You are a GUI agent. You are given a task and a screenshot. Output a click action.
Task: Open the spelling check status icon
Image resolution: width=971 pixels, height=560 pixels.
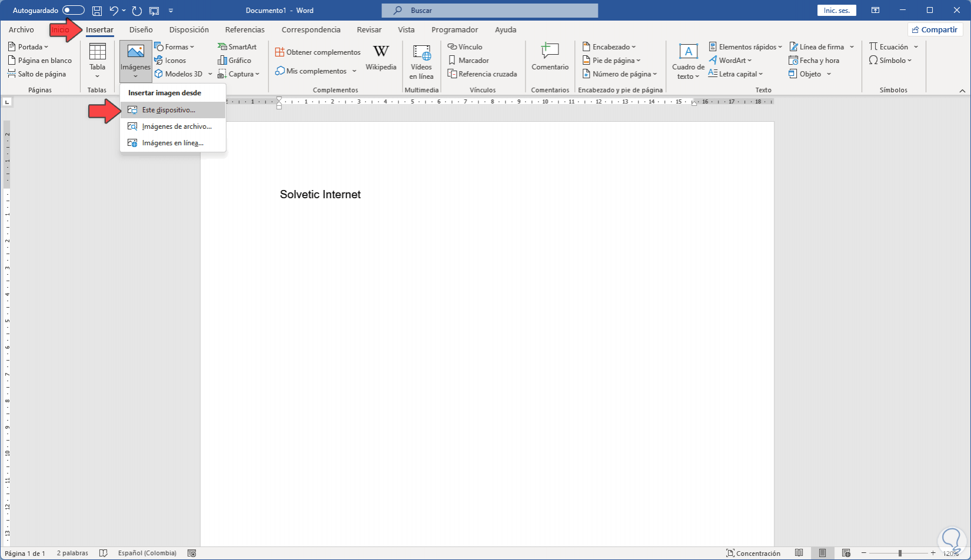104,553
